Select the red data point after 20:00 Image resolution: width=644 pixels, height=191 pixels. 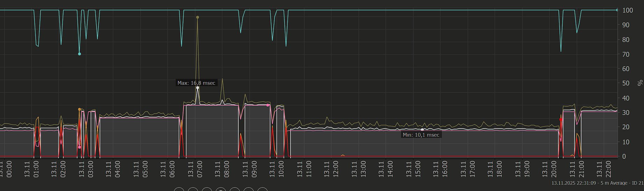[561, 120]
